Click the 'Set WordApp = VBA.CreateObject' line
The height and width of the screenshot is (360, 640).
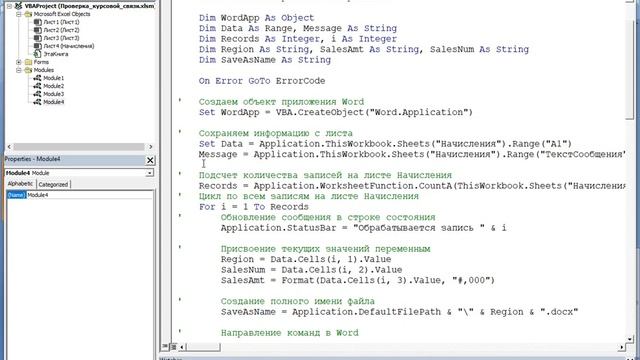pos(336,112)
